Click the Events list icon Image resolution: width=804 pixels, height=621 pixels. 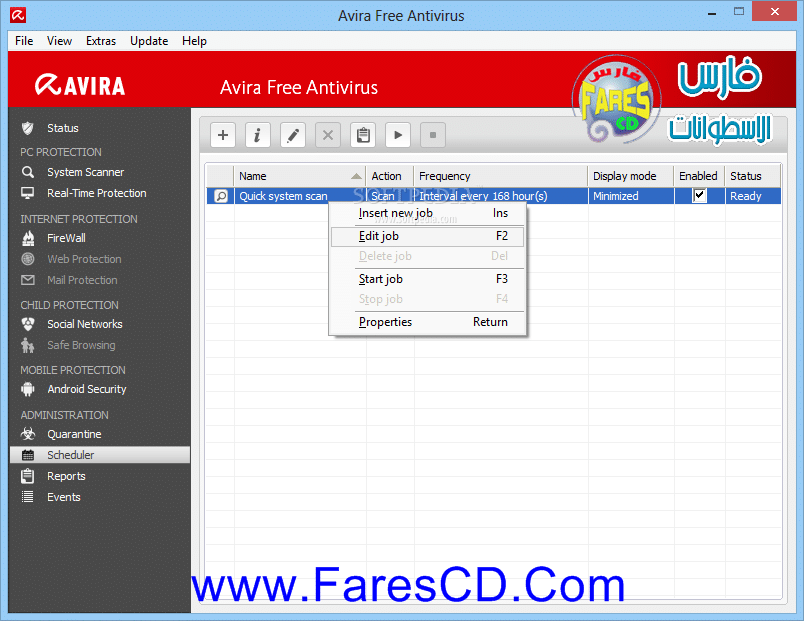28,497
